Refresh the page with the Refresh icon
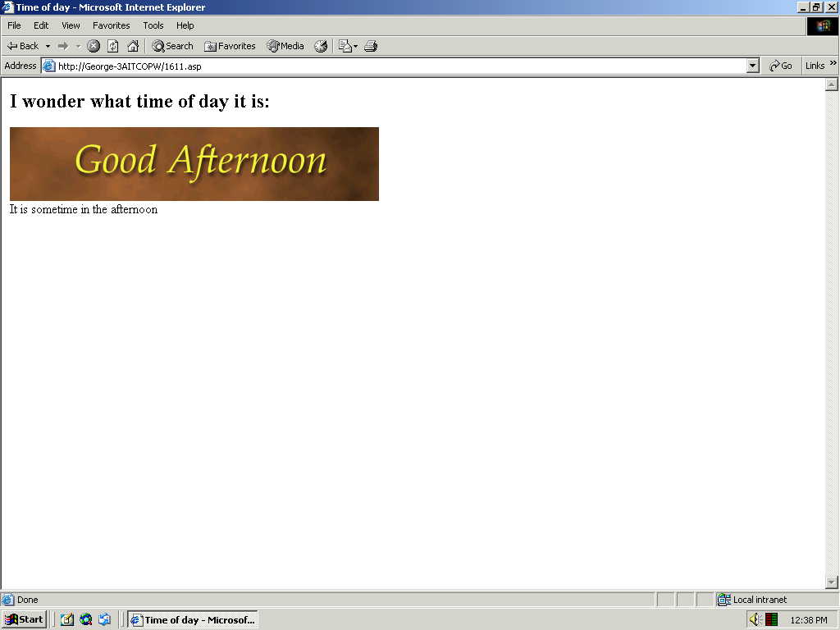840x630 pixels. tap(112, 46)
